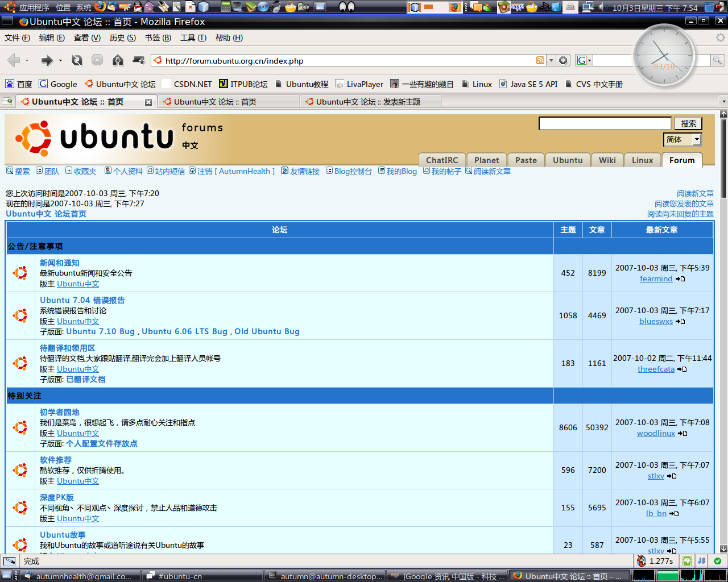Open the ChatIRC site tab
This screenshot has height=582, width=728.
point(442,160)
